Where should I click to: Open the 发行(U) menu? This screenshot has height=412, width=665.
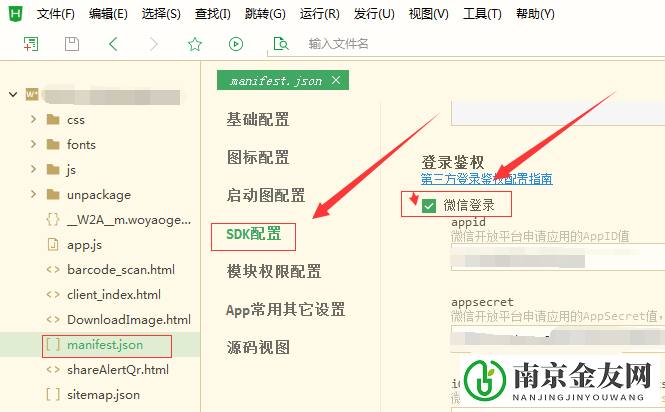(374, 14)
